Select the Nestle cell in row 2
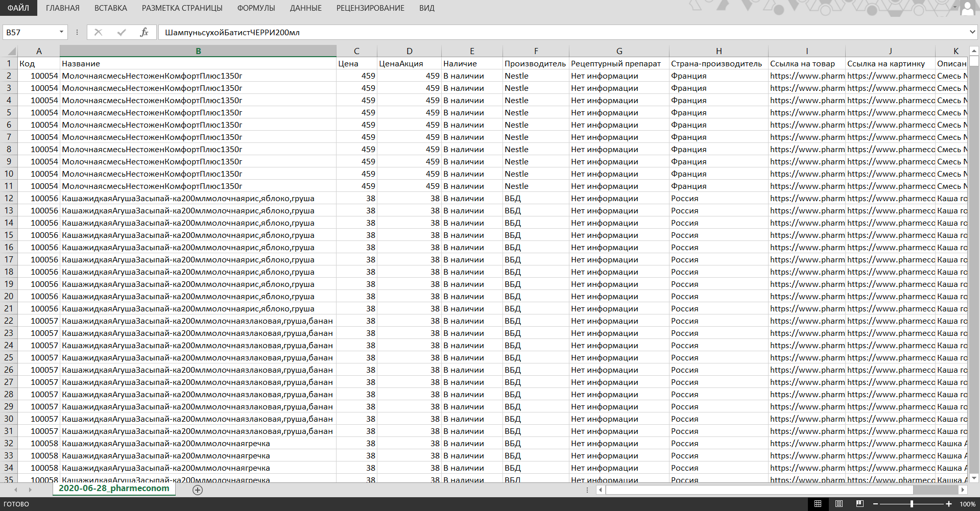This screenshot has width=980, height=511. [x=536, y=76]
